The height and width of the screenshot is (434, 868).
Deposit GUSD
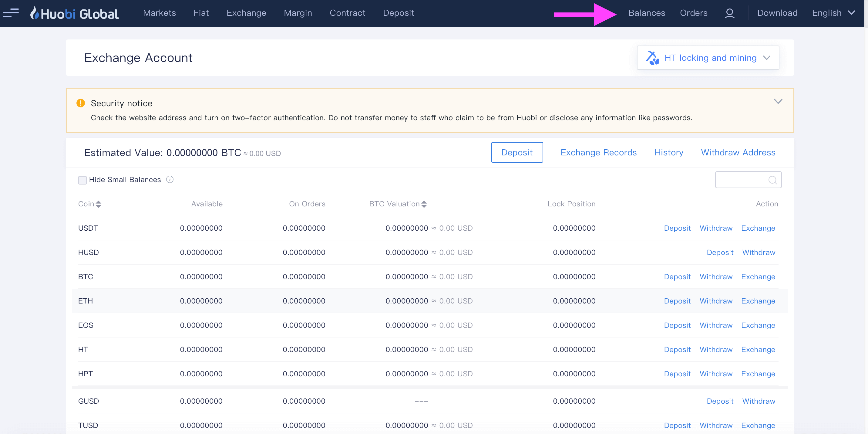tap(720, 401)
